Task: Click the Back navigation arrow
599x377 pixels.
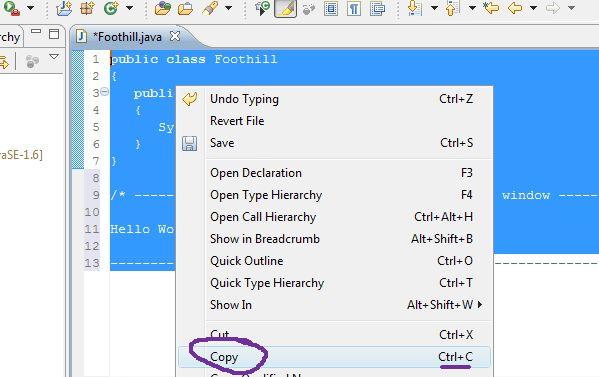Action: (515, 8)
